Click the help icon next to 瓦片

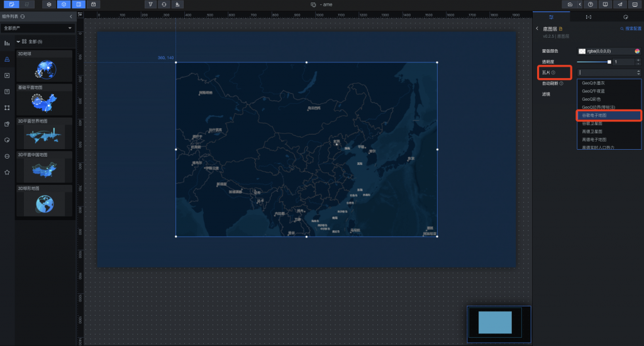coord(553,73)
